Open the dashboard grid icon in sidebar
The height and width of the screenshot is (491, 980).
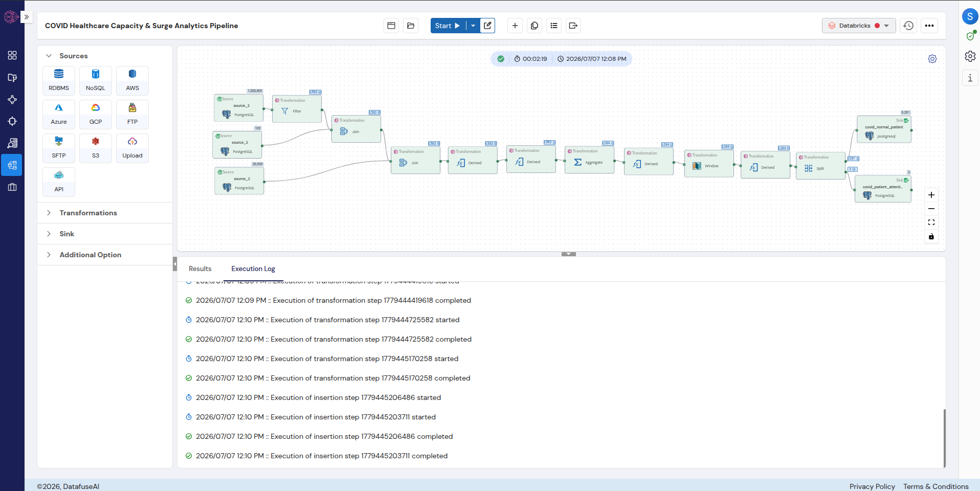point(12,55)
